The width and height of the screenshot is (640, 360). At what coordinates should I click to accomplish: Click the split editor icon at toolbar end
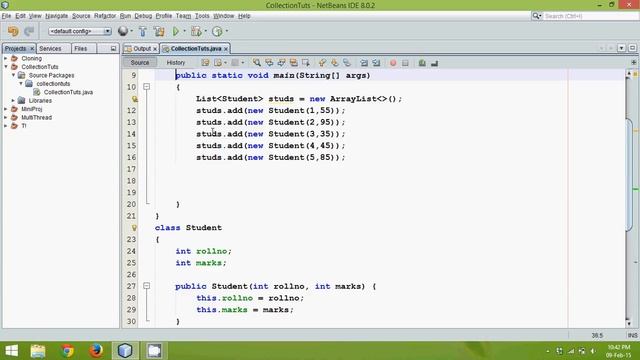[633, 62]
